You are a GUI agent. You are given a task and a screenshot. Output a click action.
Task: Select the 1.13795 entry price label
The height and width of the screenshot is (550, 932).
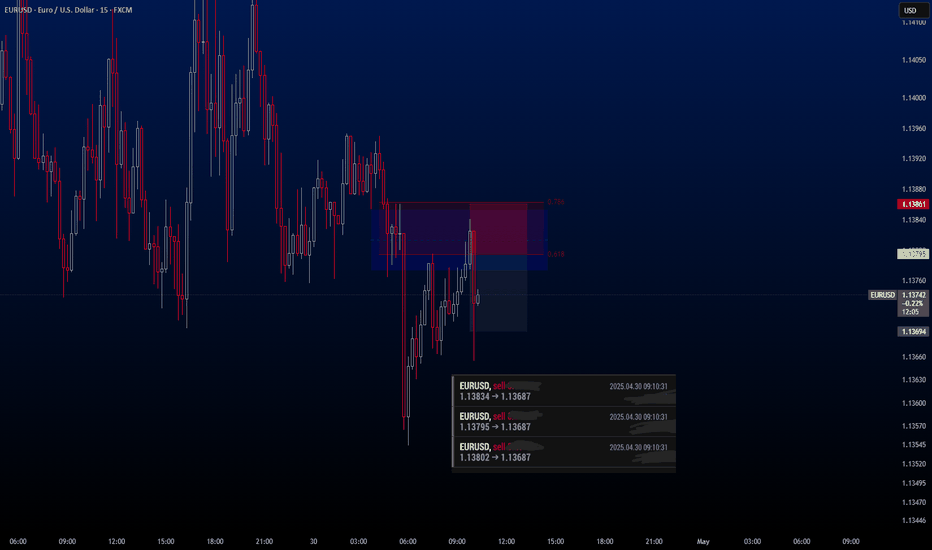coord(912,254)
